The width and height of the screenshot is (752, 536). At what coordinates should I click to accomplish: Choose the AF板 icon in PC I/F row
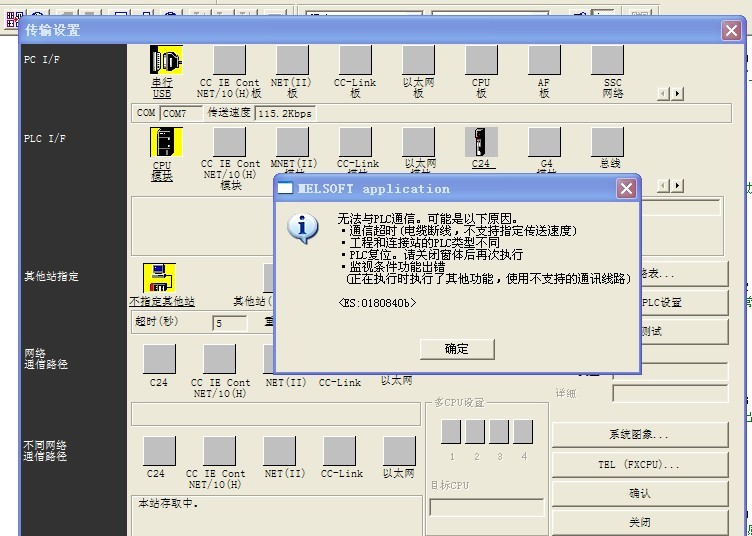click(x=544, y=62)
